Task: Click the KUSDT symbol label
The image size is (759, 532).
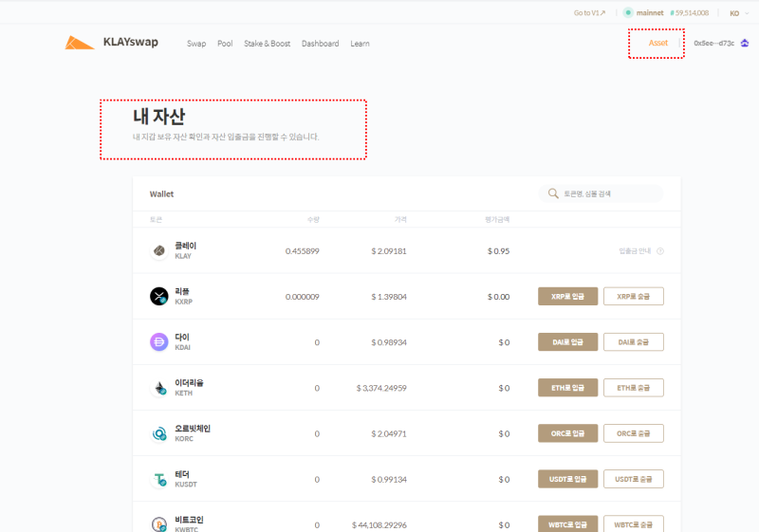Action: (x=186, y=485)
